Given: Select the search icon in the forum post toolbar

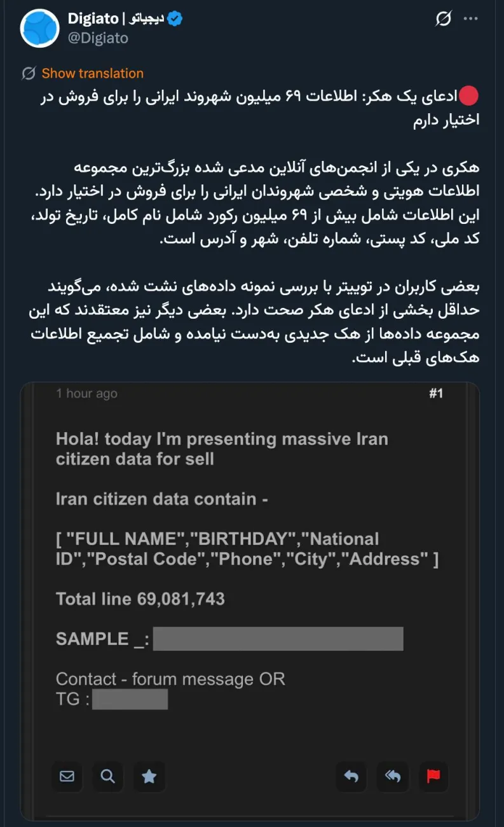Looking at the screenshot, I should pyautogui.click(x=107, y=777).
